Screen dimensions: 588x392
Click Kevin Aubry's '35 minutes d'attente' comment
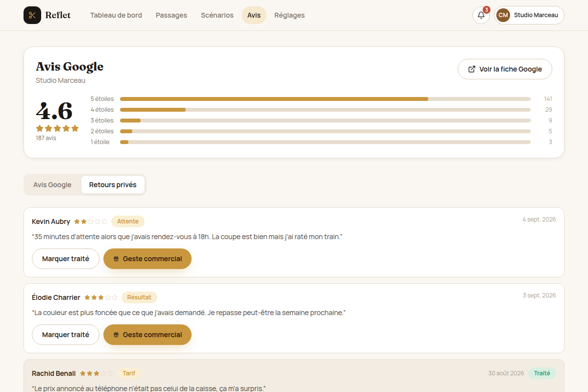pos(187,237)
